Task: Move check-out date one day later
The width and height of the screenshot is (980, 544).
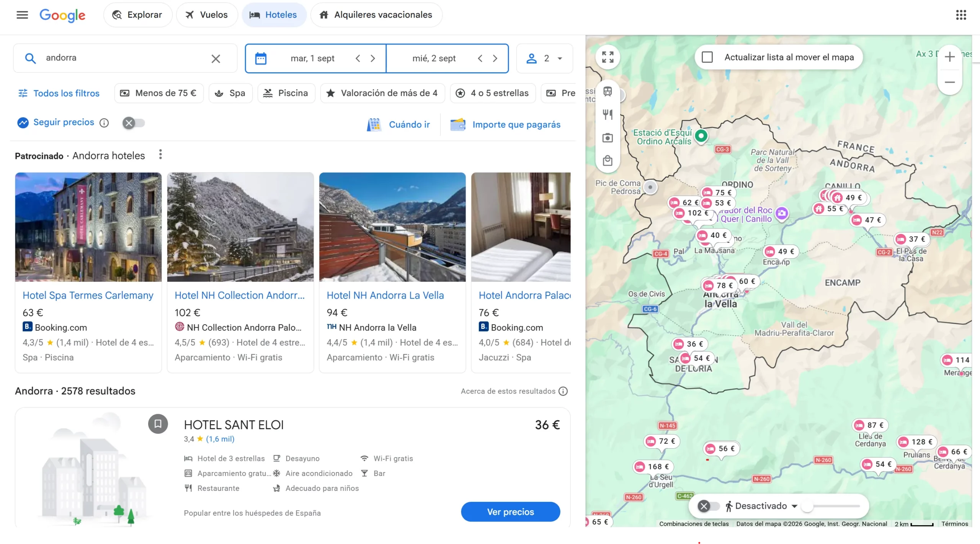Action: pos(495,59)
